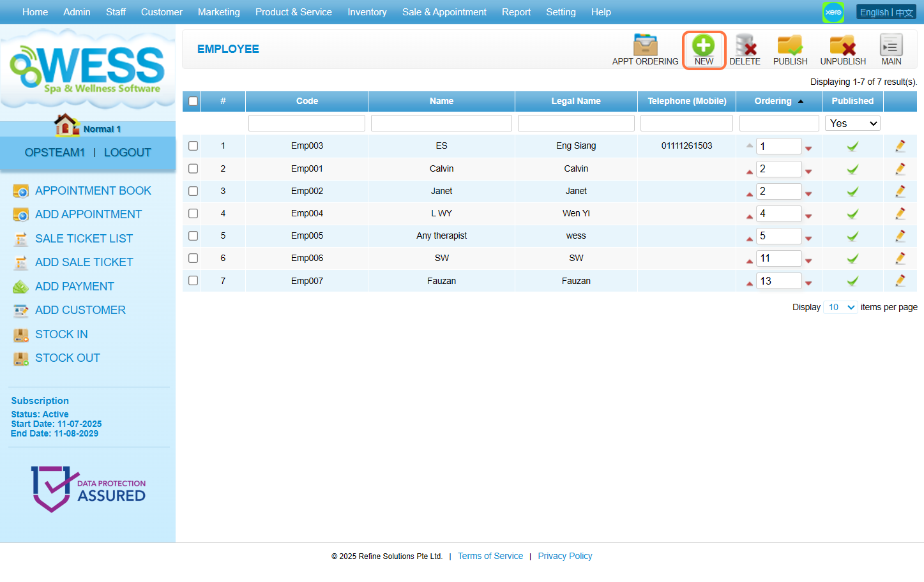Click the NEW employee plus icon
This screenshot has height=582, width=924.
[x=704, y=46]
